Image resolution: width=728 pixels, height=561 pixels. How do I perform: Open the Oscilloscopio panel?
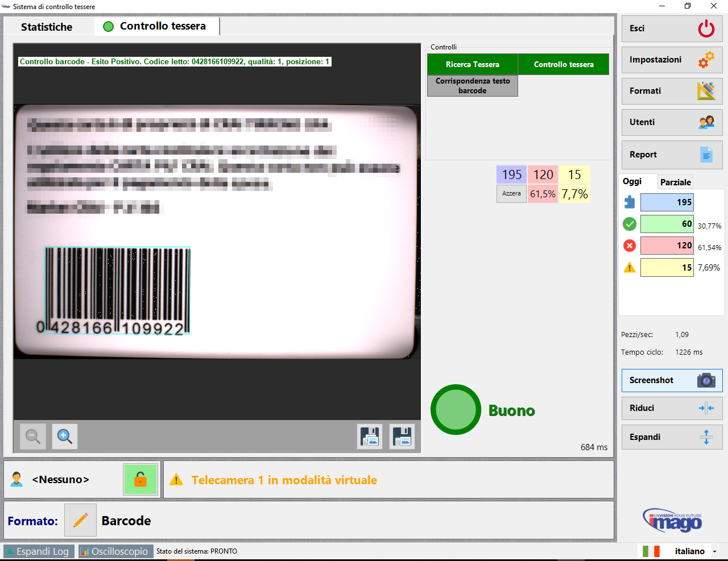tap(115, 551)
